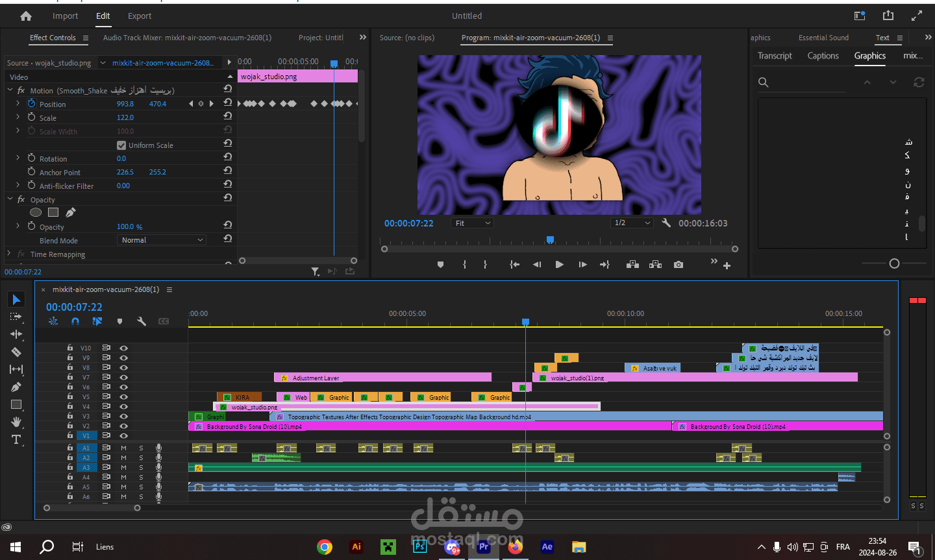Collapse the Motion effect group
Viewport: 935px width, 560px height.
tap(10, 90)
